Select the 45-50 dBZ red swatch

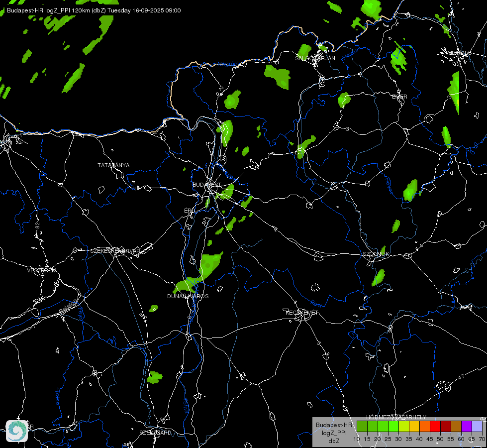435,426
